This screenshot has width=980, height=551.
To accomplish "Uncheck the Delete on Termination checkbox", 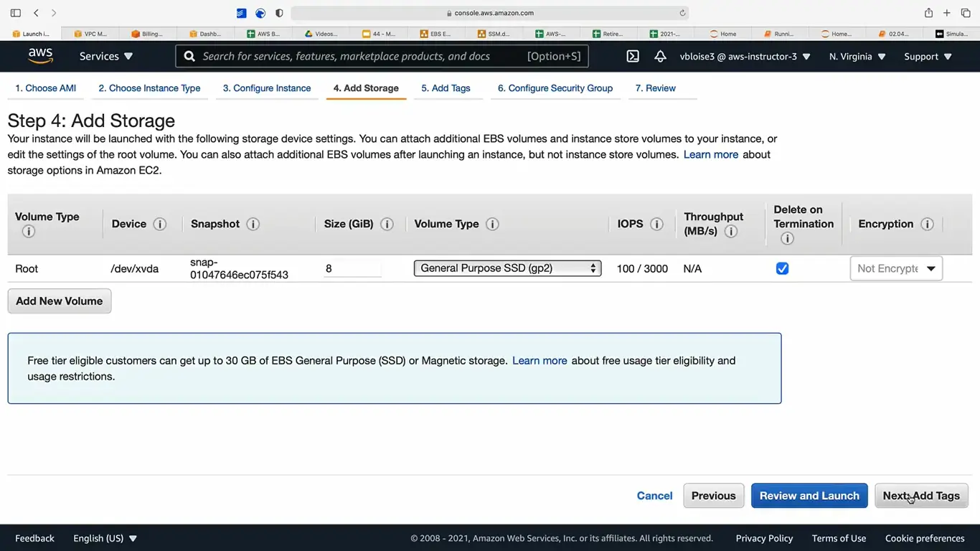I will 782,268.
